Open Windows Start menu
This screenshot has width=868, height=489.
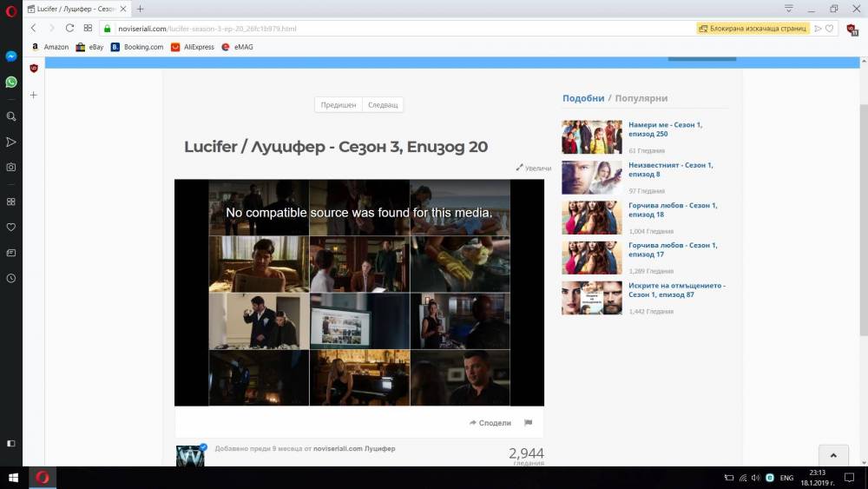(13, 478)
